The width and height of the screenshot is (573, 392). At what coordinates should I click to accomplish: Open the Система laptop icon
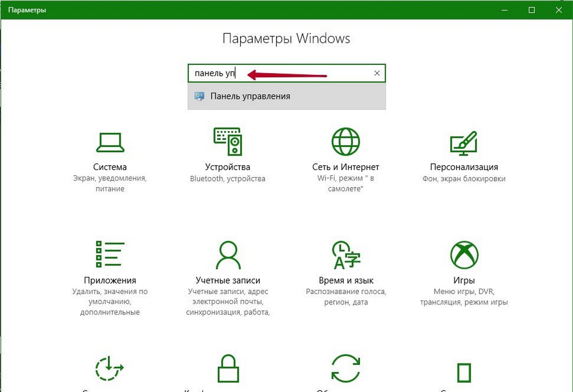(x=110, y=142)
